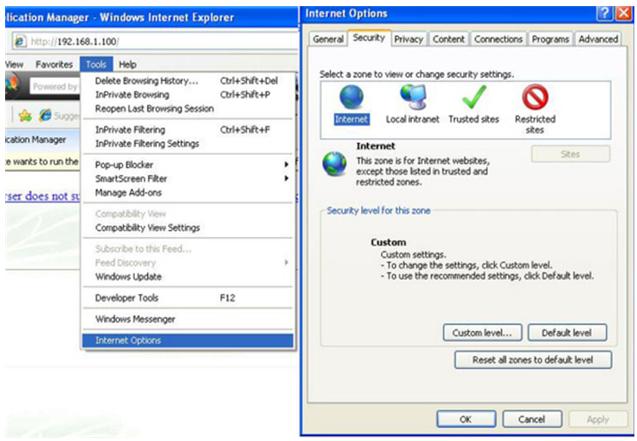Close the Internet Options dialog
The height and width of the screenshot is (441, 637).
tap(624, 13)
